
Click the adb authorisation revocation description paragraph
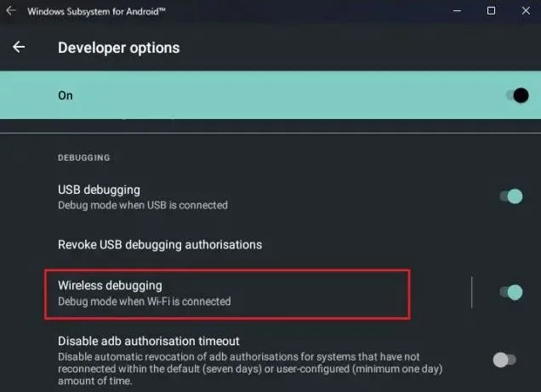pyautogui.click(x=250, y=368)
